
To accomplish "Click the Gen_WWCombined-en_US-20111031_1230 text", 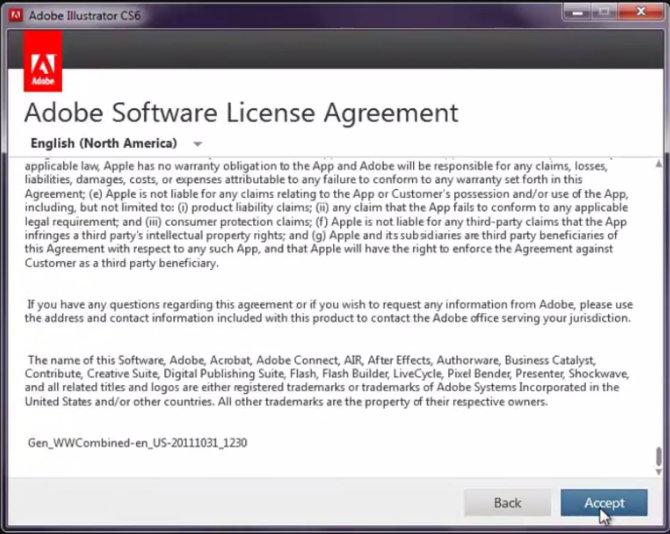I will pos(137,443).
